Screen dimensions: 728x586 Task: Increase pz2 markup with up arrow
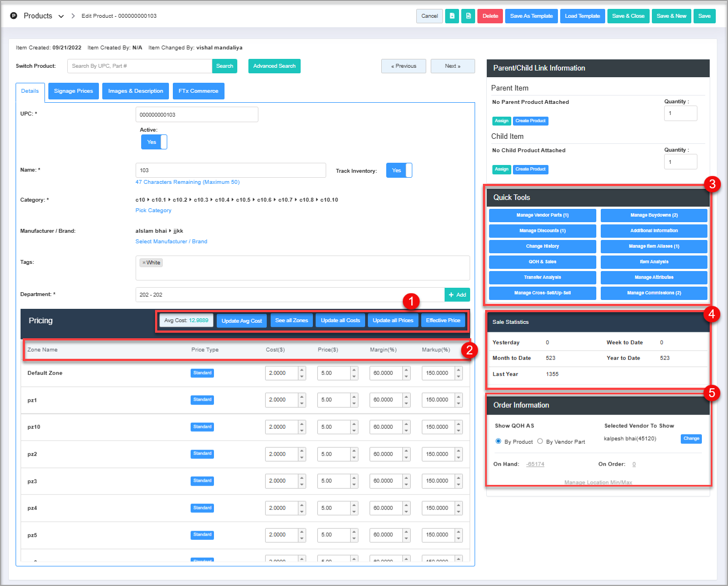click(x=458, y=451)
